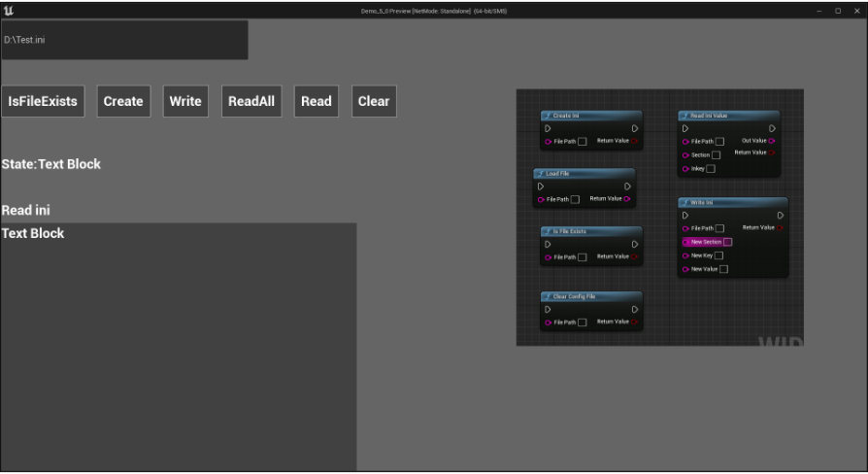Close the preview window

tap(857, 11)
